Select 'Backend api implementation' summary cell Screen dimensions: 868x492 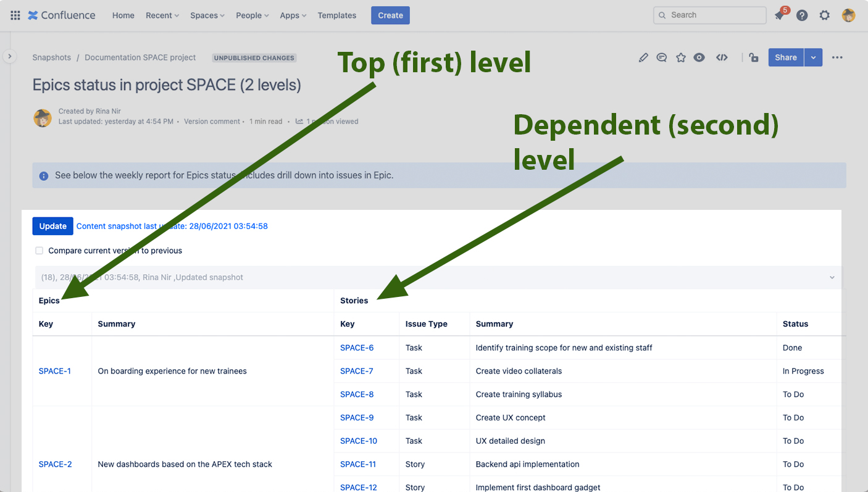pyautogui.click(x=527, y=464)
